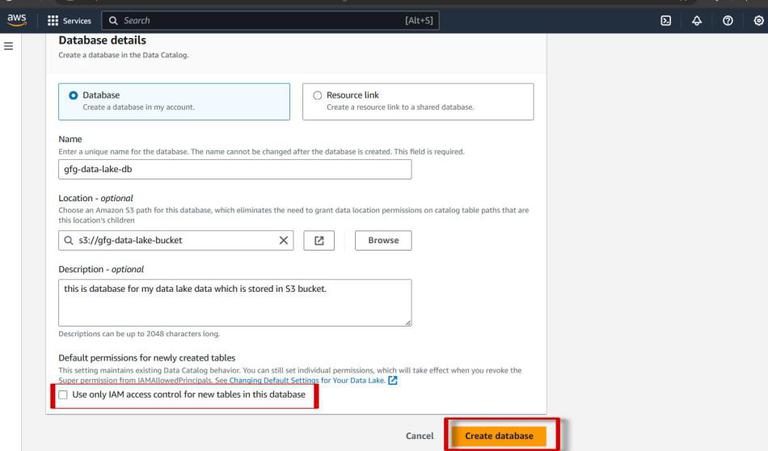Image resolution: width=768 pixels, height=451 pixels.
Task: Click 'Create a resource link to a shared database' text
Action: [x=400, y=107]
